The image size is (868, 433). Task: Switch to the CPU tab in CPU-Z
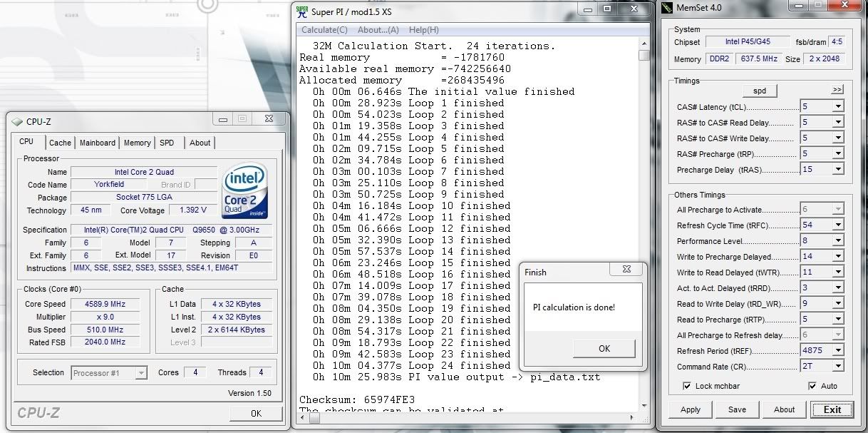[x=27, y=142]
